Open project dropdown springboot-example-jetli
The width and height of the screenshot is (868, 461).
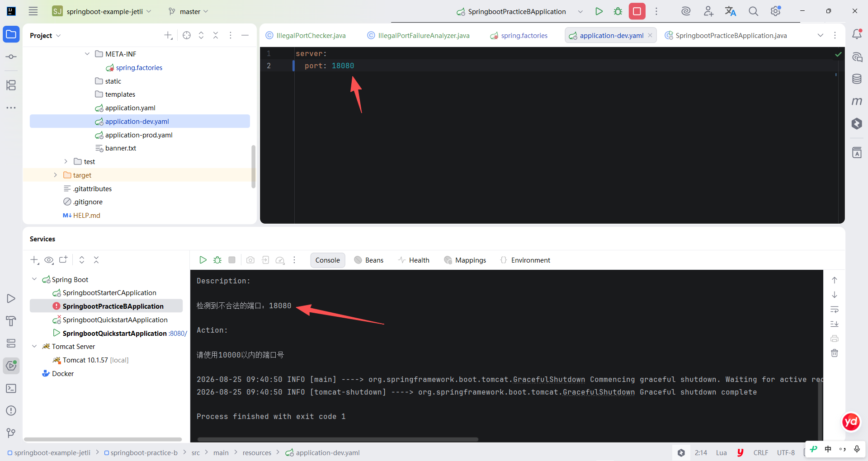tap(102, 11)
